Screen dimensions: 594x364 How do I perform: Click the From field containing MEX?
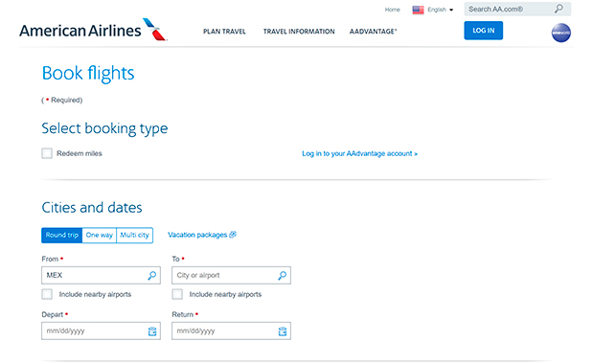(x=101, y=275)
